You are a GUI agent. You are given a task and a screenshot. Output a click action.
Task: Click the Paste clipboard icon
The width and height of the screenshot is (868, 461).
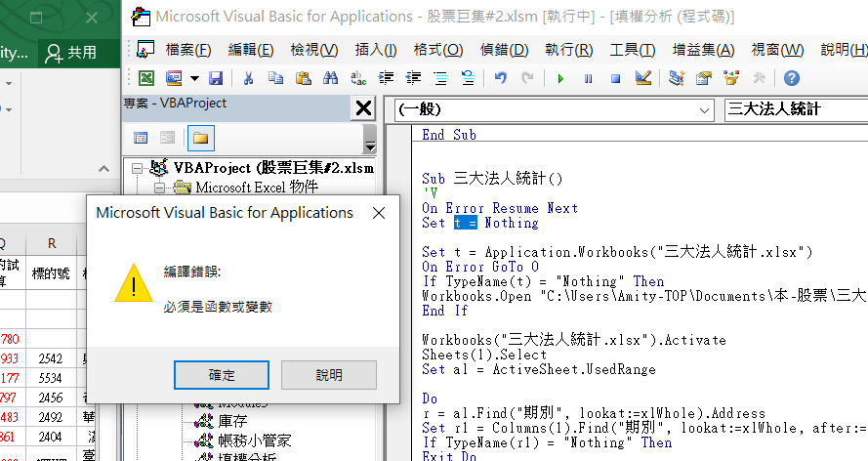click(303, 78)
